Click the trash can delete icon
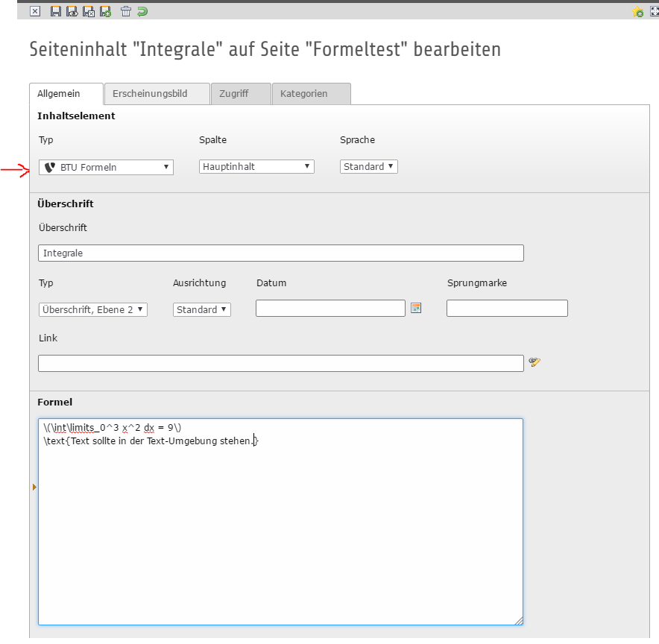The height and width of the screenshot is (644, 659). pyautogui.click(x=126, y=11)
